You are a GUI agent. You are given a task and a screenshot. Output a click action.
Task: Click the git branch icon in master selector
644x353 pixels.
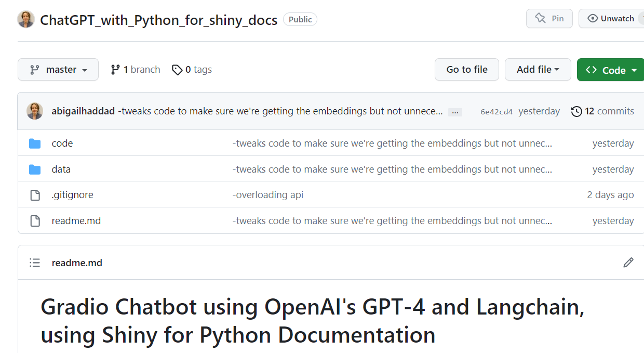35,70
